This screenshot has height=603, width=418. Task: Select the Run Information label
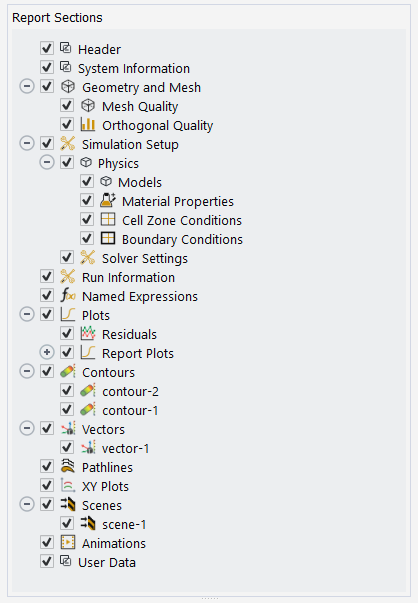[x=128, y=277]
